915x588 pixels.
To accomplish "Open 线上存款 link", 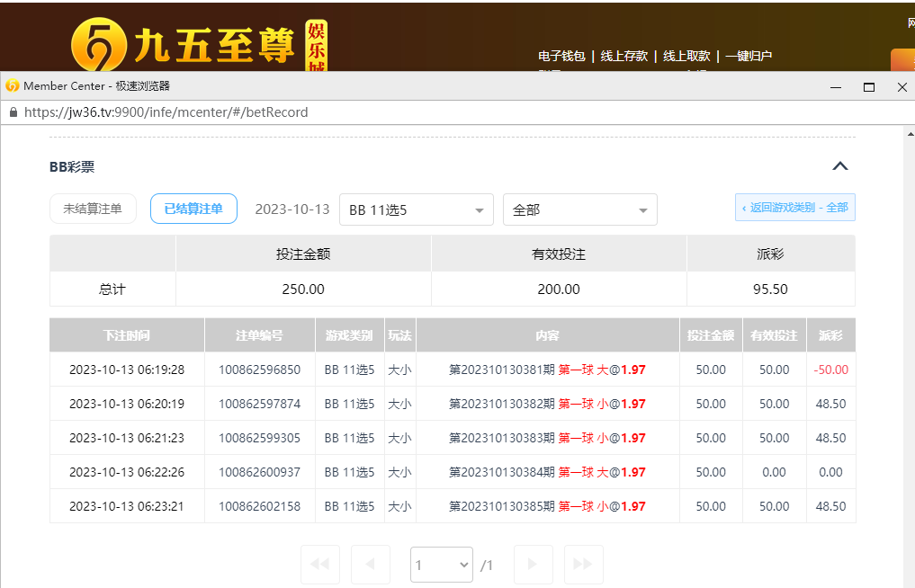I will point(623,56).
